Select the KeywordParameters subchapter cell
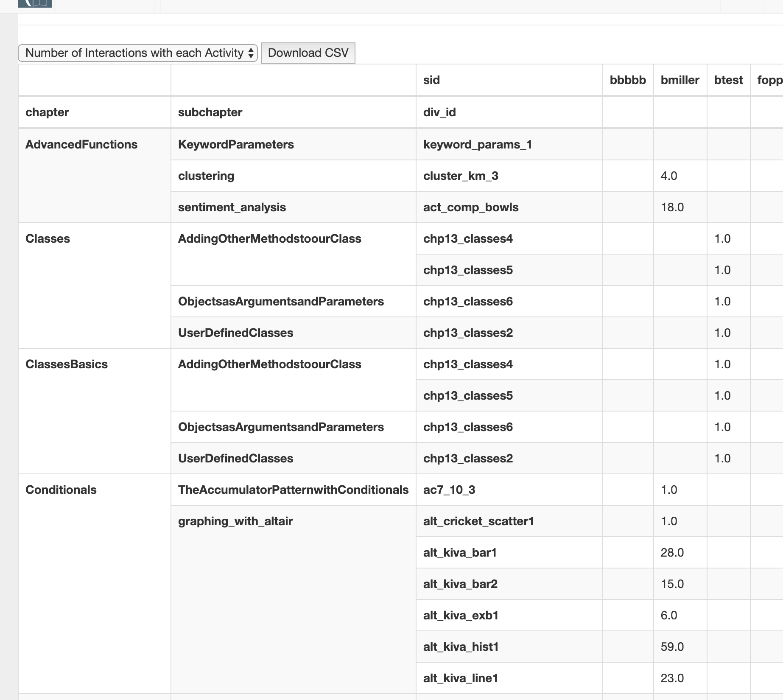This screenshot has width=783, height=700. coord(294,144)
